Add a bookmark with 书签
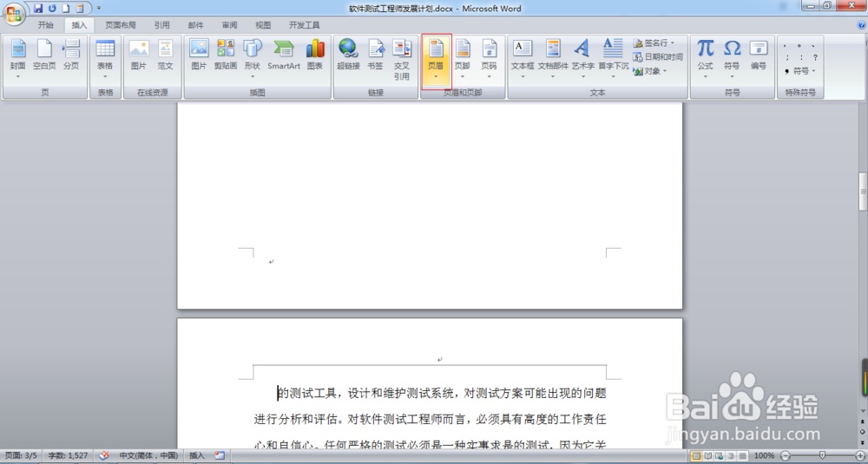 [375, 56]
